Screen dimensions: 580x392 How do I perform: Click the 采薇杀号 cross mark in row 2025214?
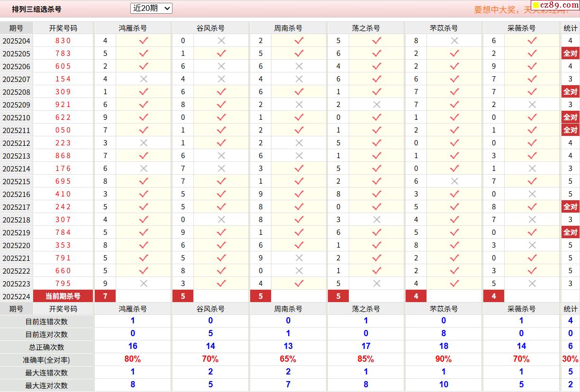[x=532, y=169]
